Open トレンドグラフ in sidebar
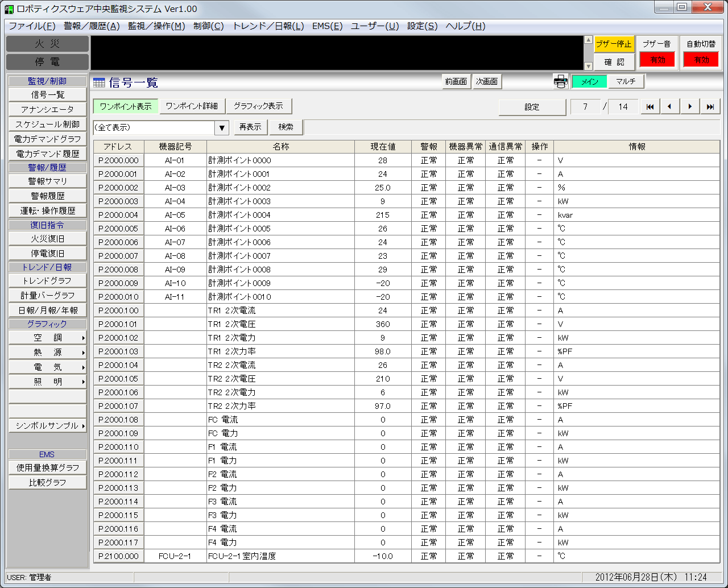 click(x=48, y=281)
